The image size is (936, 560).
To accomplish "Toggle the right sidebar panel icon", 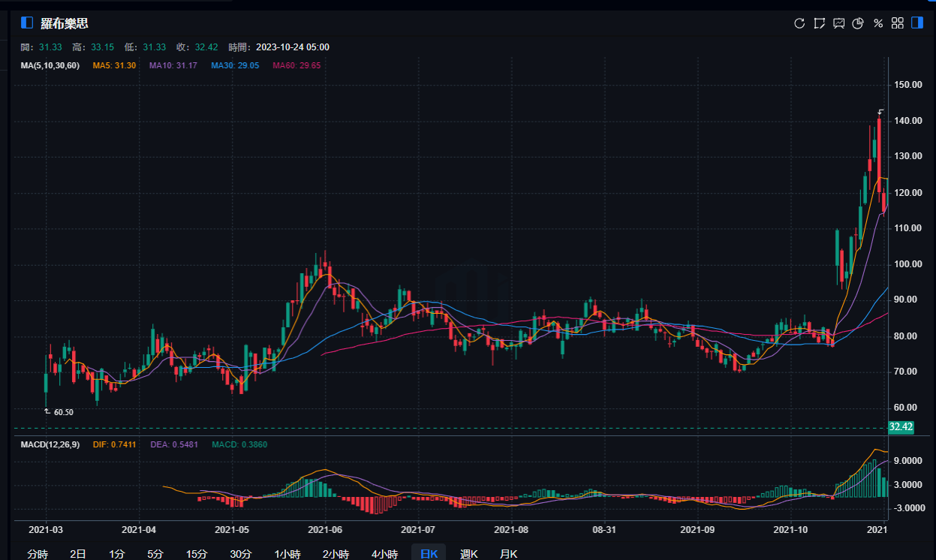I will click(916, 23).
